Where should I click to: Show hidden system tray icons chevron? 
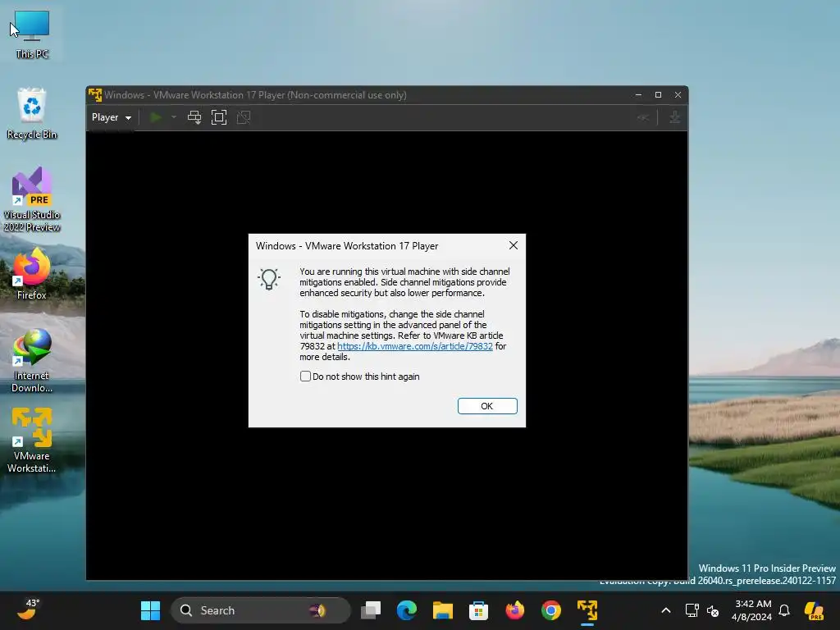666,610
